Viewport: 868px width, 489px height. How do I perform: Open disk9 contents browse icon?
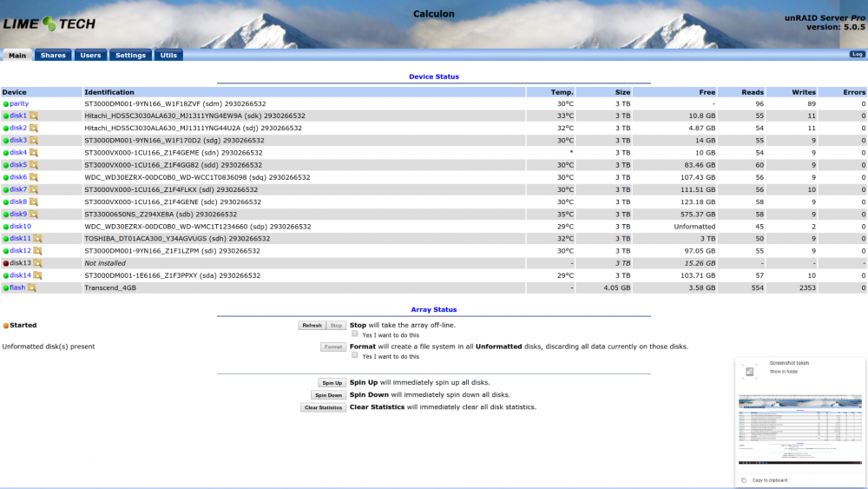pyautogui.click(x=34, y=214)
